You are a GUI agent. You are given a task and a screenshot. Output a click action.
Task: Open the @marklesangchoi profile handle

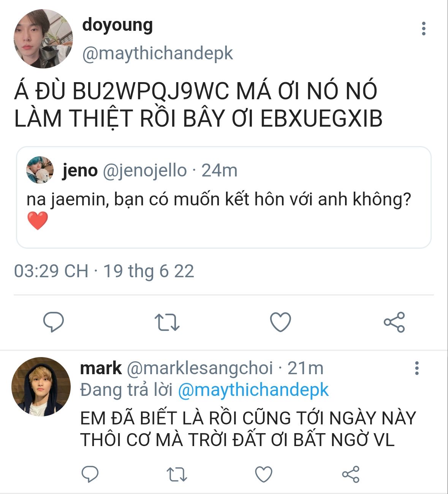tap(199, 368)
